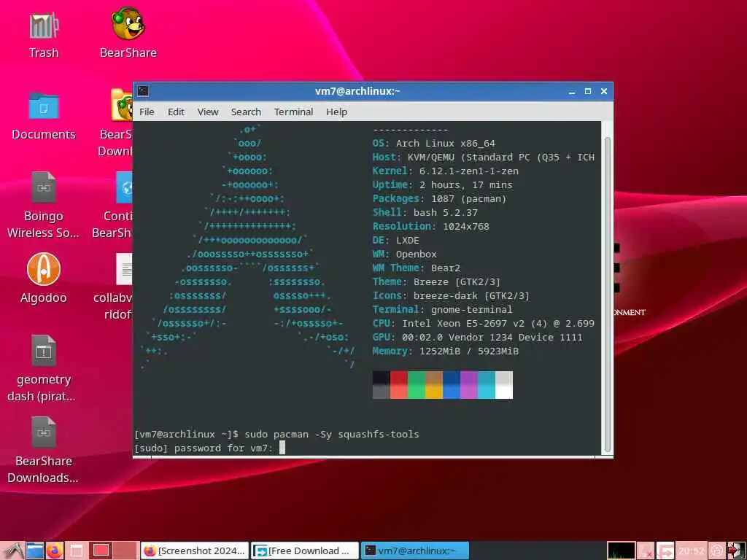Click the 'Terminal: gnome-terminal' line
The height and width of the screenshot is (560, 747).
tap(443, 309)
